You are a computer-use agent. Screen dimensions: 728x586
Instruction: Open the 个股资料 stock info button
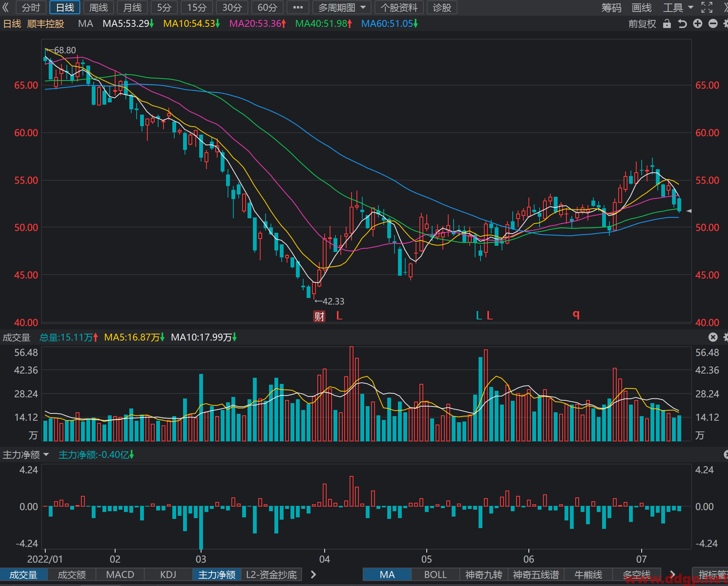[x=399, y=7]
